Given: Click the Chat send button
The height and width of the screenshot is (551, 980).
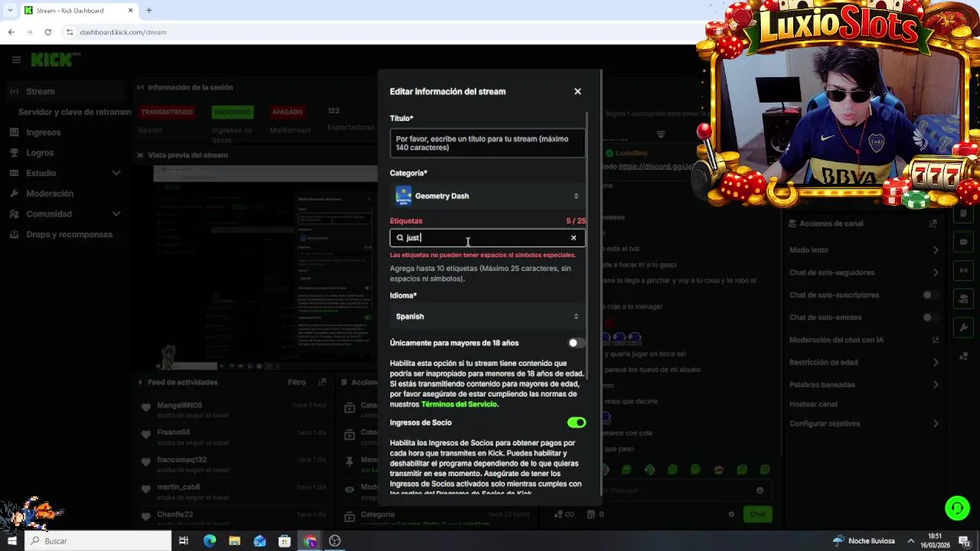Looking at the screenshot, I should pyautogui.click(x=757, y=514).
